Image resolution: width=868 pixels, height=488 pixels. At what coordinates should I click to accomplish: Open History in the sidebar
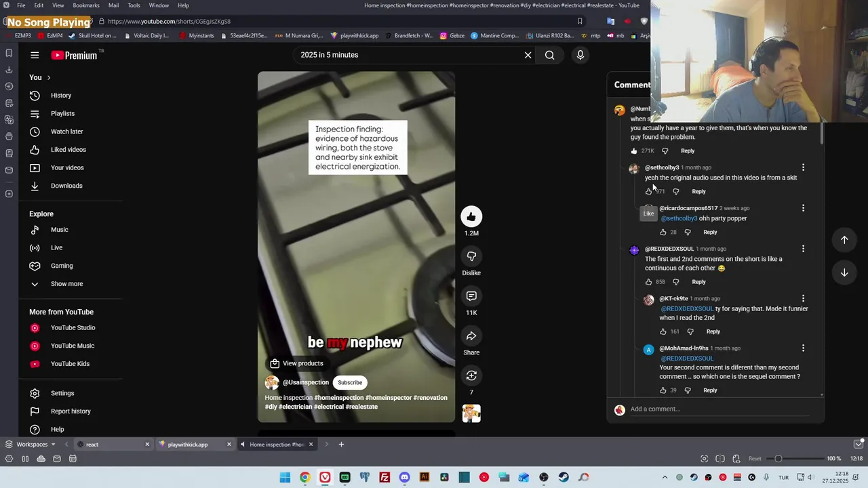tap(60, 96)
